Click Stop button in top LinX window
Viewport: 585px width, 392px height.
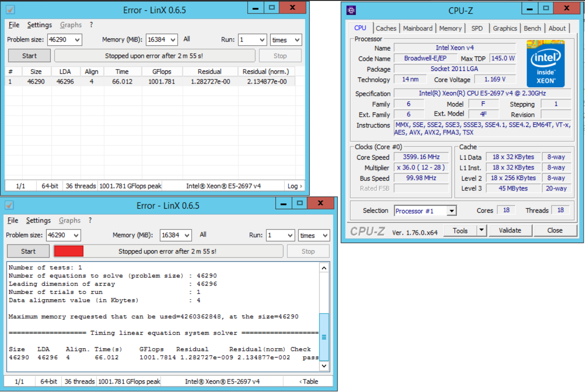(280, 56)
